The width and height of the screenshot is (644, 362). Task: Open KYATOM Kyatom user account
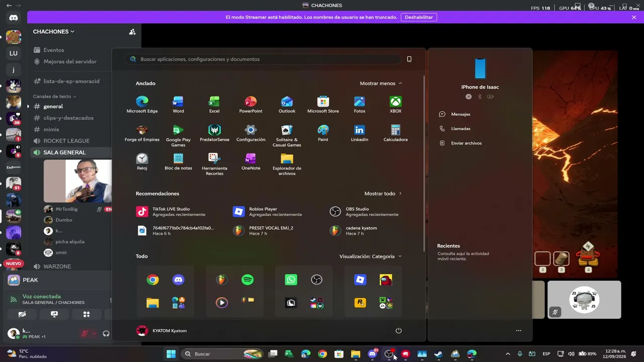[x=162, y=330]
